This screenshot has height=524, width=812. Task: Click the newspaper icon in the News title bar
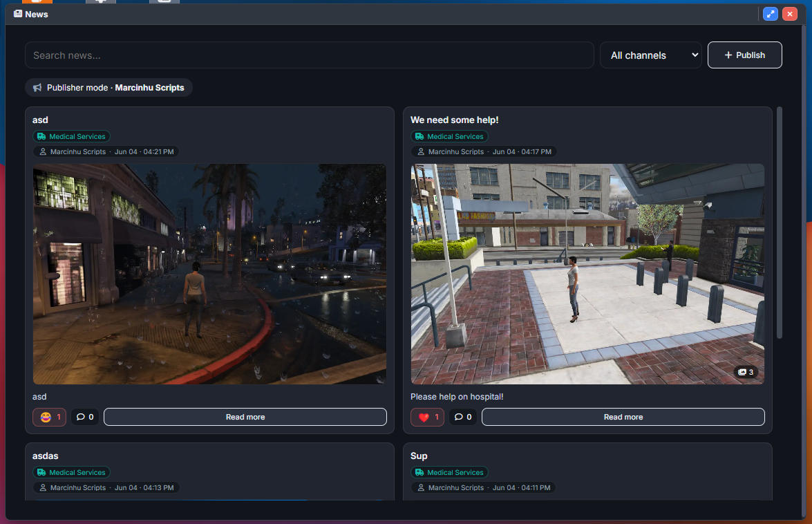tap(18, 14)
